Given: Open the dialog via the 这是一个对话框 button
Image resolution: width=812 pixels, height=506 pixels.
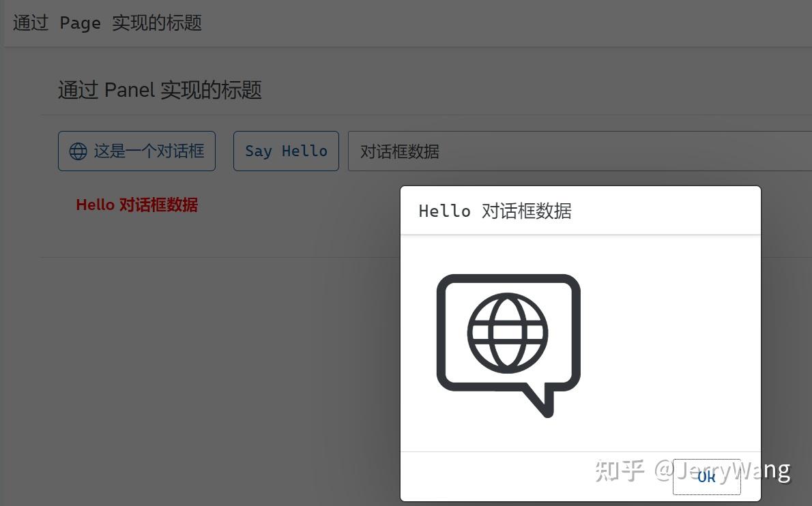Looking at the screenshot, I should point(136,151).
